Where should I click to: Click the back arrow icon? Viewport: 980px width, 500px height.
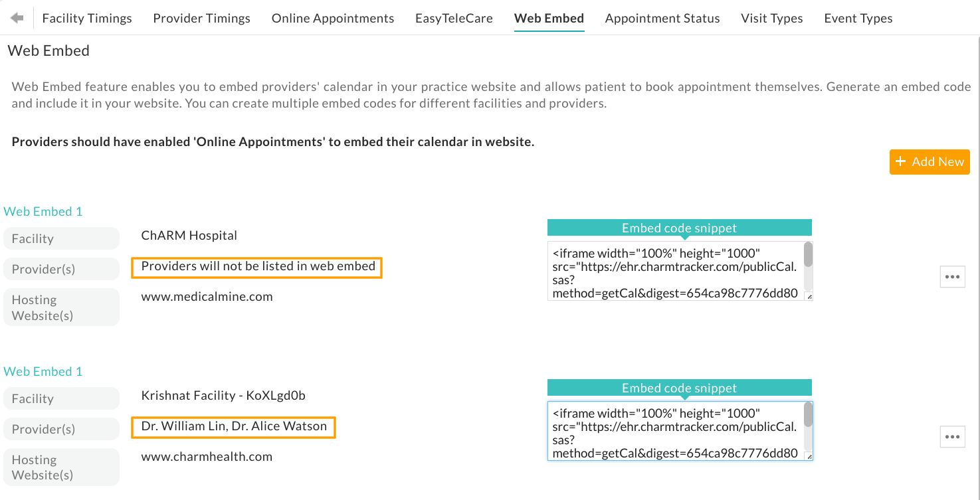[17, 18]
